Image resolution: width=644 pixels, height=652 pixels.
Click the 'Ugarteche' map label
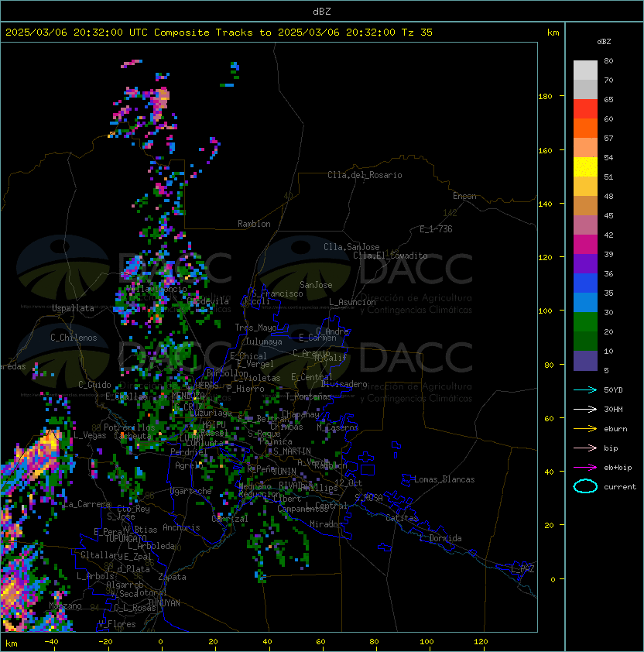[x=191, y=491]
